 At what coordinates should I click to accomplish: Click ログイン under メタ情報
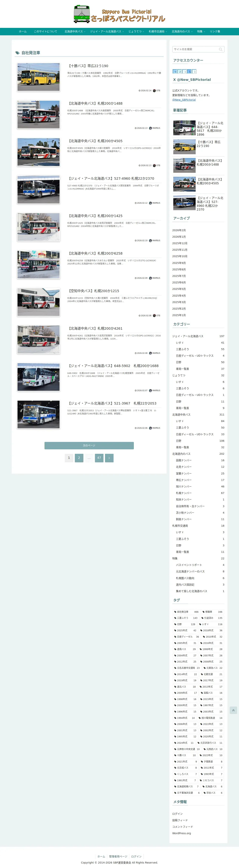(178, 814)
